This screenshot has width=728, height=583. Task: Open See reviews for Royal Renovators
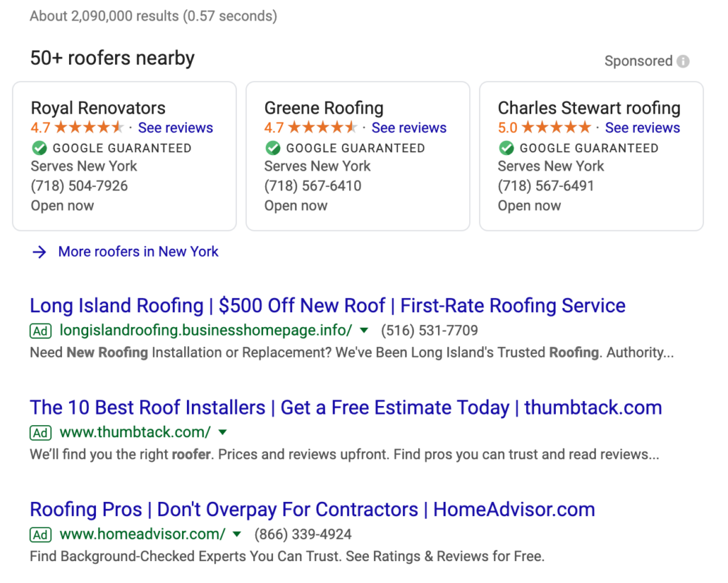coord(176,127)
